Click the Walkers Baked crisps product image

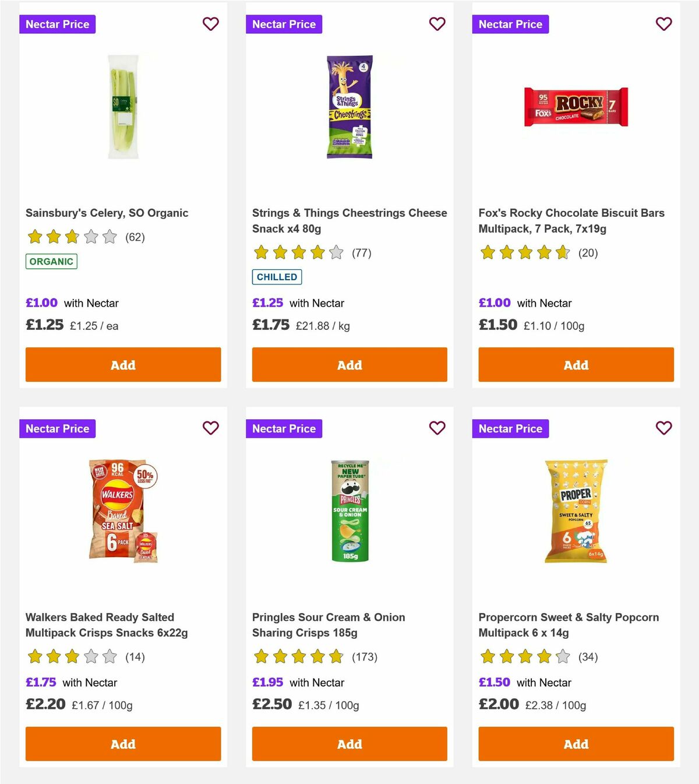(x=123, y=513)
